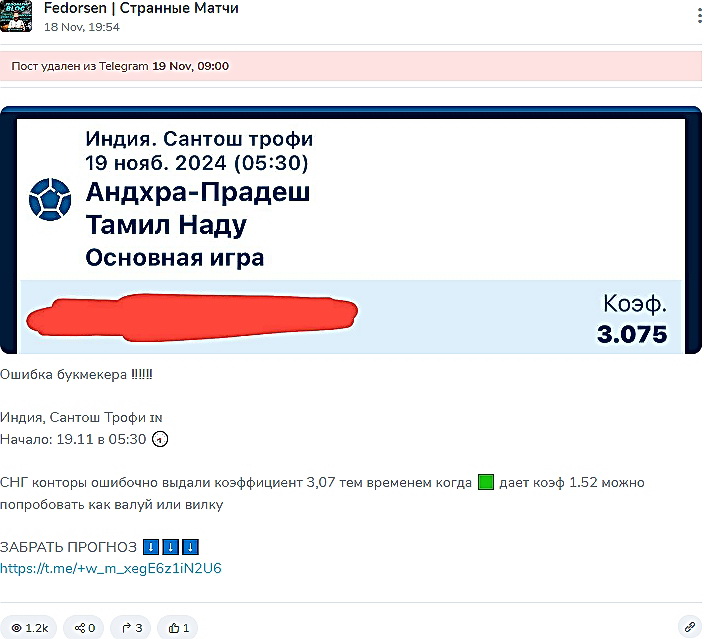The image size is (704, 639).
Task: Open the three-dot post options menu
Action: coord(700,16)
